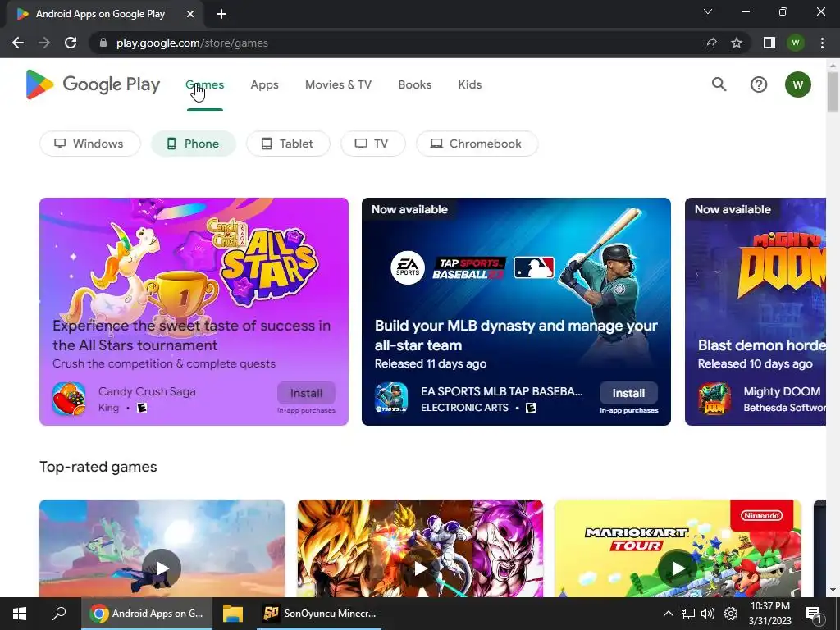The width and height of the screenshot is (840, 630).
Task: Show hidden system tray icons
Action: click(668, 614)
